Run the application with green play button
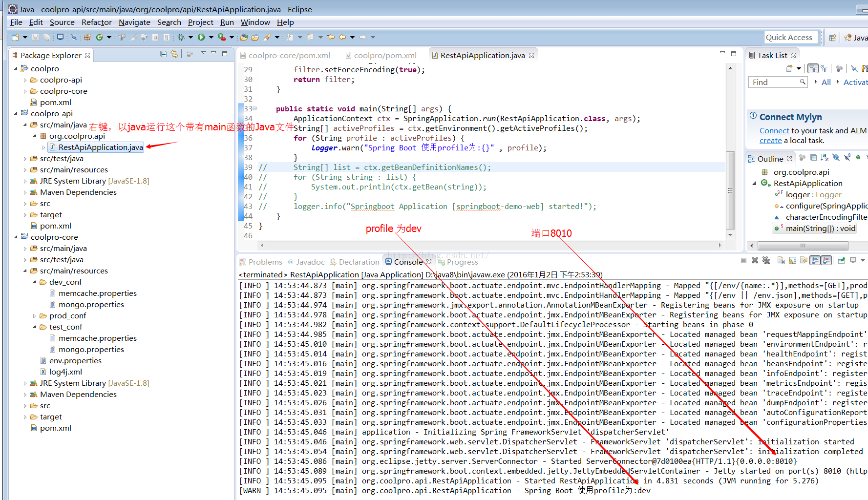Screen dimensions: 868x500 coord(201,37)
